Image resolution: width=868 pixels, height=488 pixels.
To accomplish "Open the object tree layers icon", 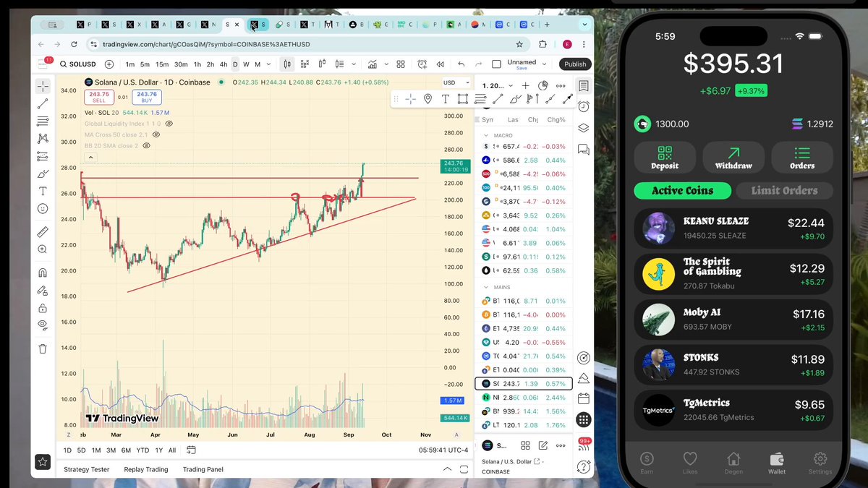I will pos(583,128).
